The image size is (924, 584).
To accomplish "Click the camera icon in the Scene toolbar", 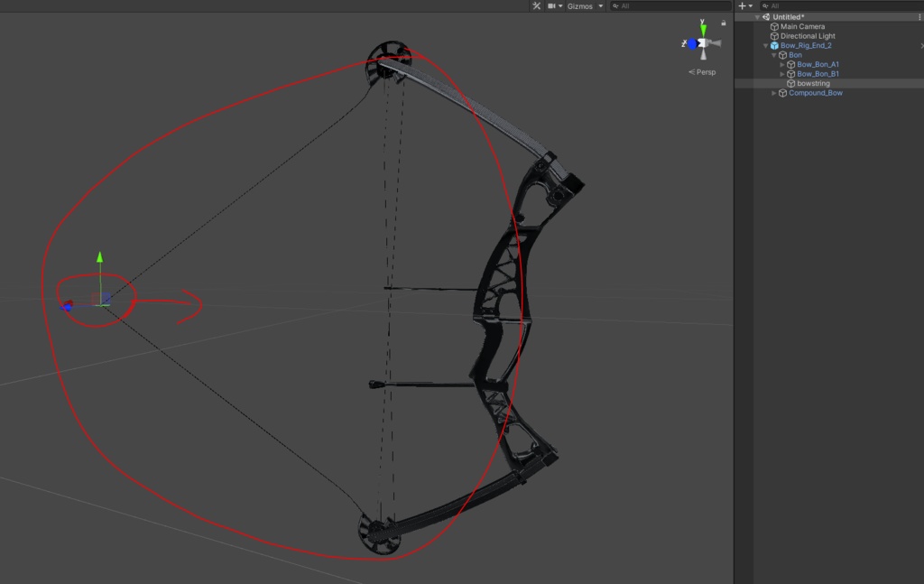I will click(x=551, y=5).
